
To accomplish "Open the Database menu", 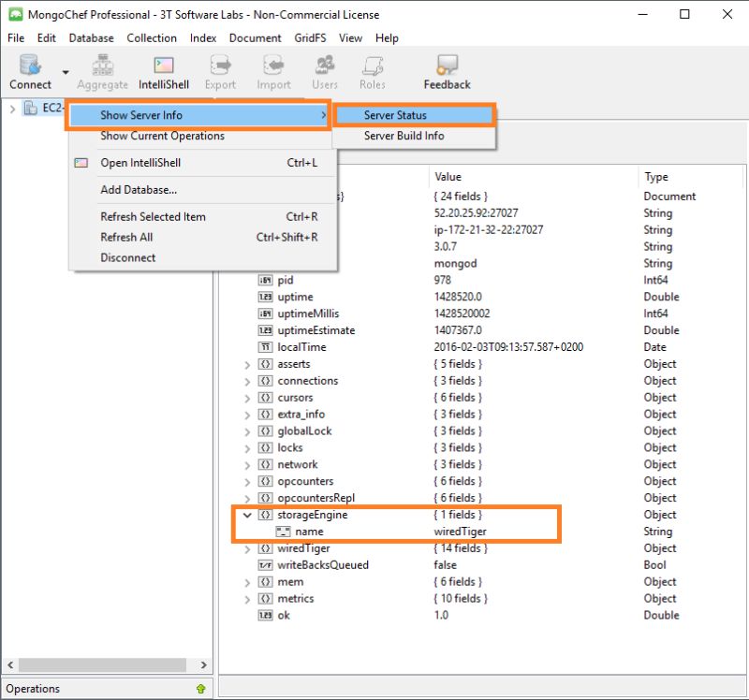I will (91, 37).
